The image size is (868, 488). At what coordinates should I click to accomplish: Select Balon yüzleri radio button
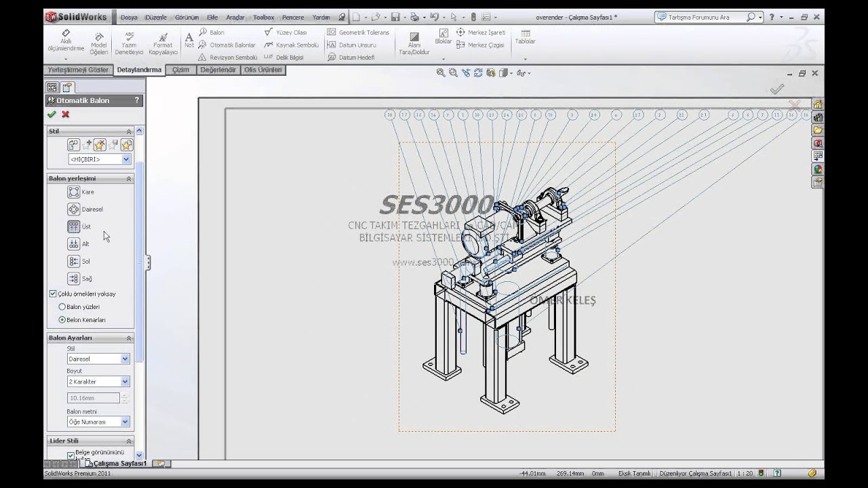click(x=62, y=307)
